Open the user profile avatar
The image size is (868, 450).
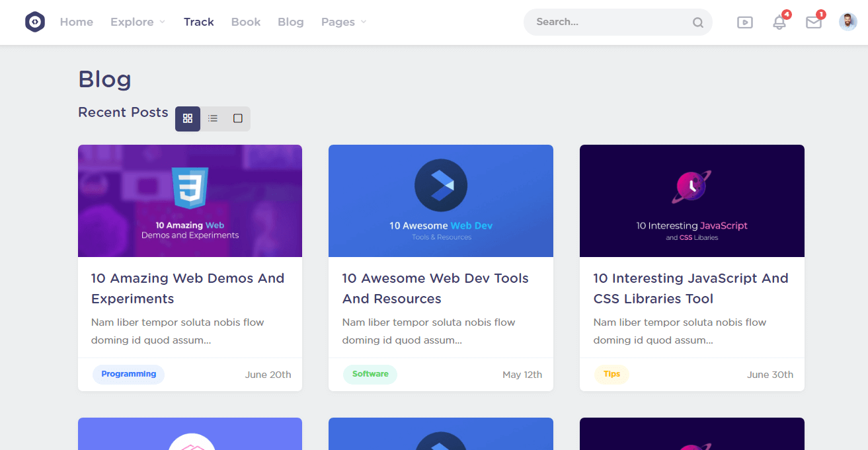click(x=848, y=22)
